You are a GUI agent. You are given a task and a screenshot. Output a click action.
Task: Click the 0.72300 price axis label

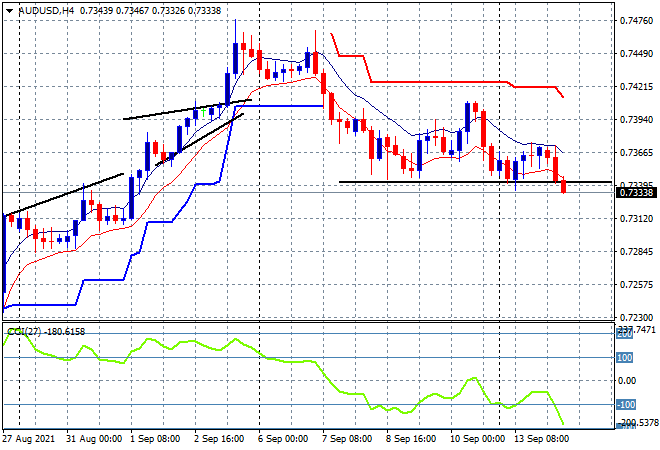(636, 318)
